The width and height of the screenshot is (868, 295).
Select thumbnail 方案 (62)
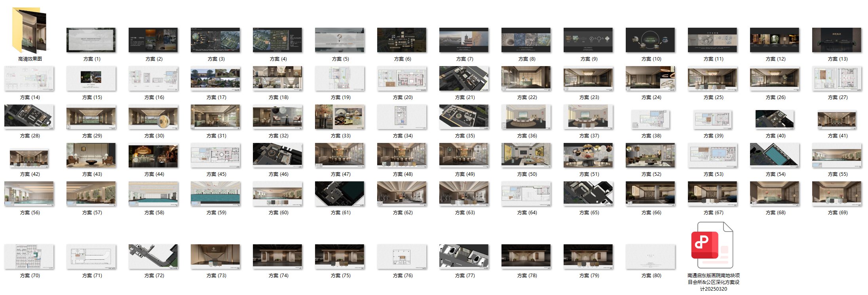(x=402, y=194)
